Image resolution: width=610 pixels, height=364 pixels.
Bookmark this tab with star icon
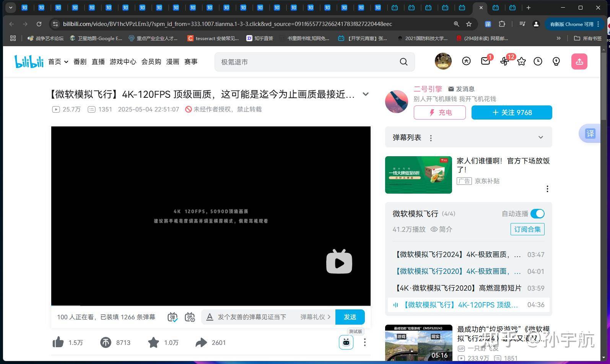pyautogui.click(x=469, y=24)
